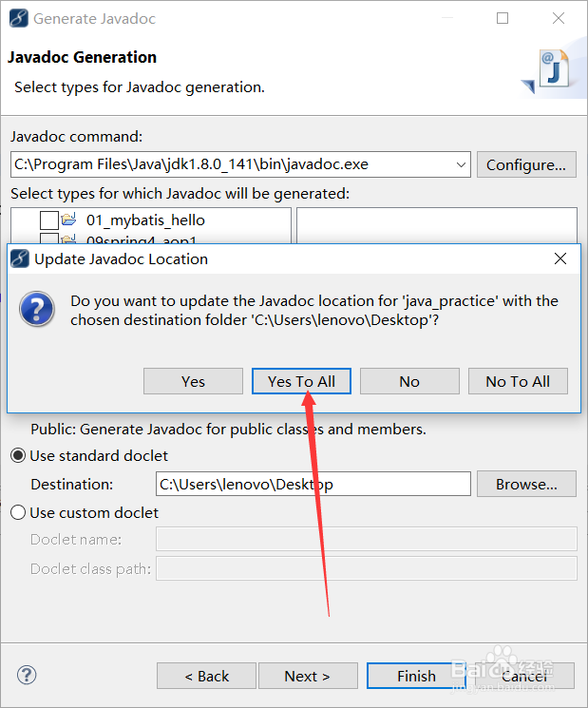Select the Use custom doclet radio
Image resolution: width=588 pixels, height=708 pixels.
point(18,512)
